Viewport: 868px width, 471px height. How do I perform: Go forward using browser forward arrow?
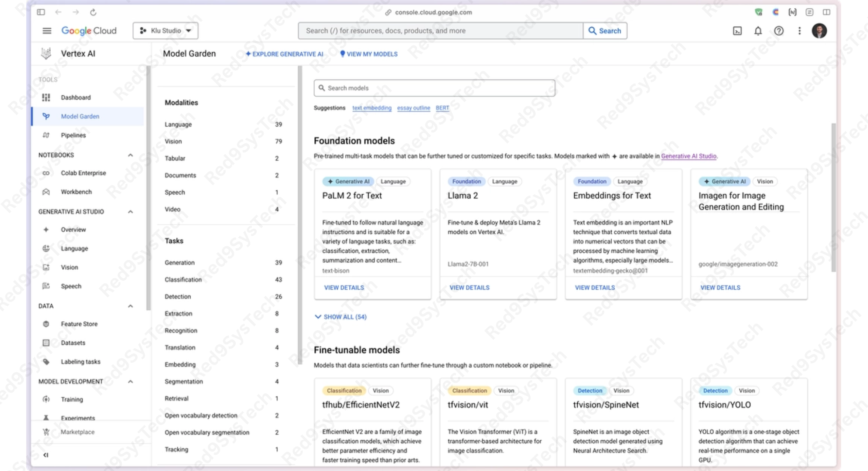pyautogui.click(x=76, y=12)
